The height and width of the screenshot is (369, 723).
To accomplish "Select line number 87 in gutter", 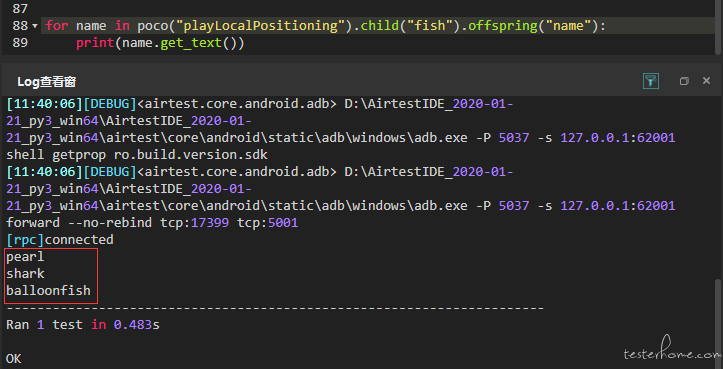I will point(20,8).
